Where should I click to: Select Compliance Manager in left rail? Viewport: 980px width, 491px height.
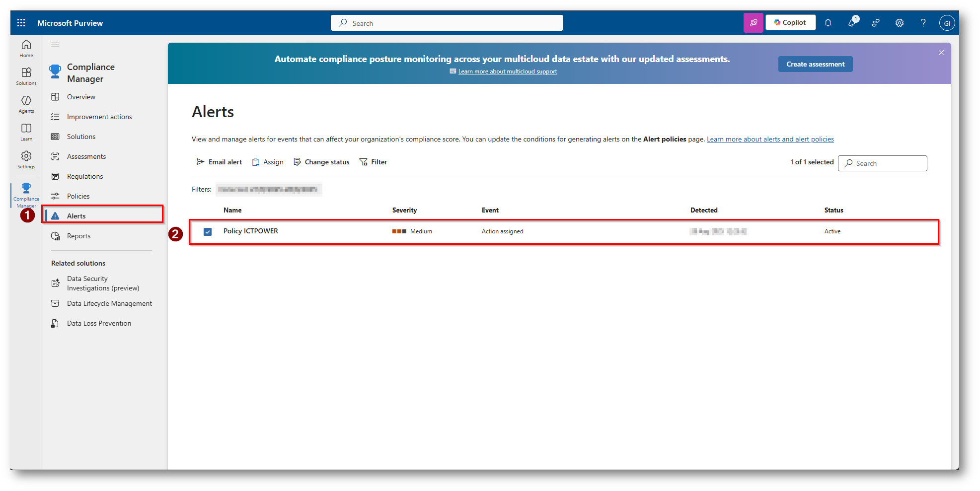(x=26, y=195)
